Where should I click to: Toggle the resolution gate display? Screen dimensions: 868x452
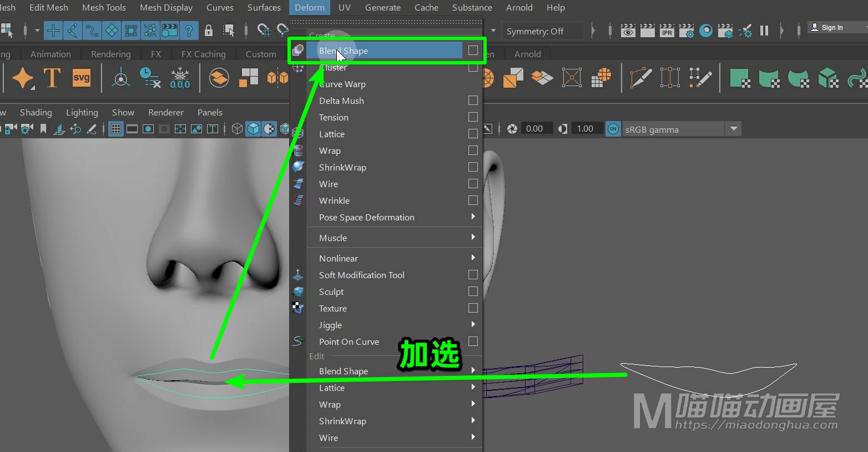click(148, 129)
